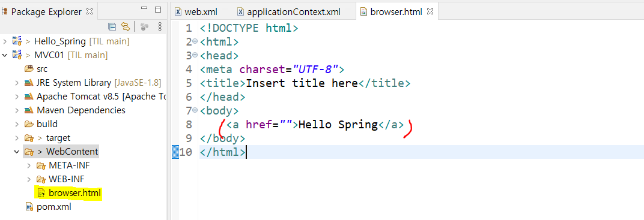Screen dimensions: 644x220
Task: Open Package Explorer View Menu (three dots)
Action: [x=160, y=27]
